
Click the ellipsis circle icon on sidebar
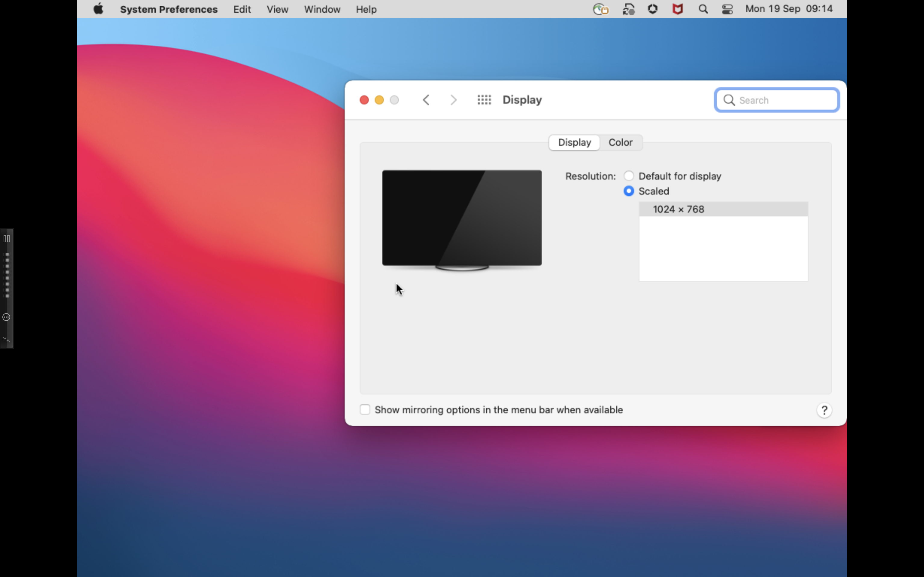(7, 317)
